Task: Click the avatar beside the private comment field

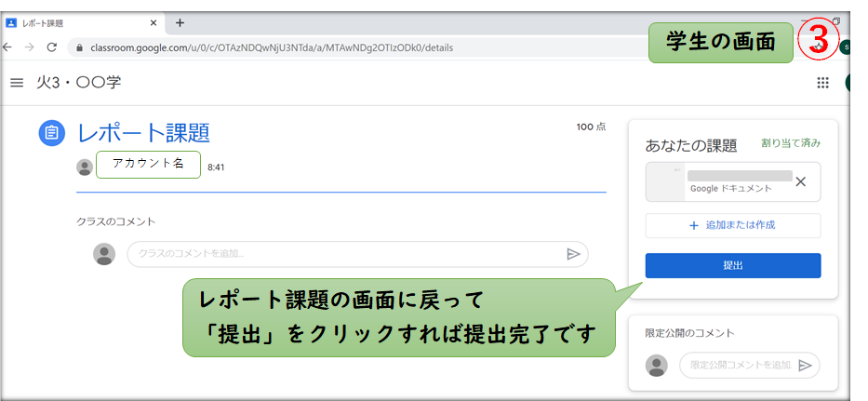Action: click(x=657, y=366)
